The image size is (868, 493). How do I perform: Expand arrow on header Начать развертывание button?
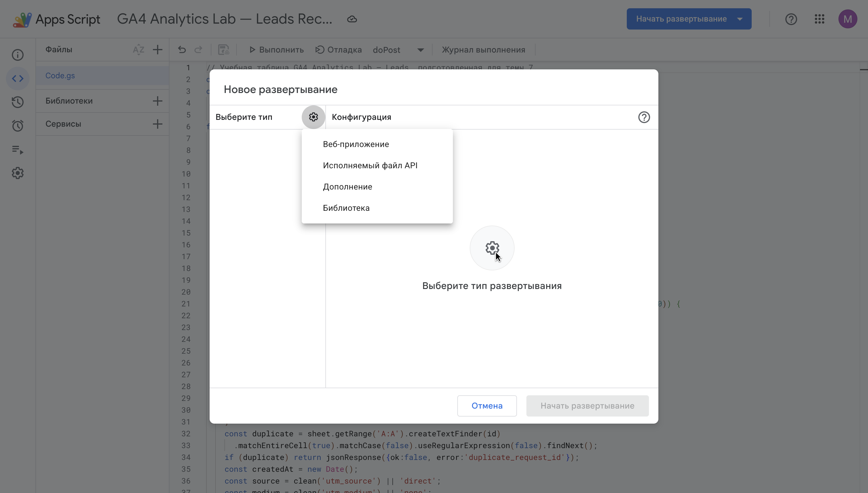tap(740, 19)
